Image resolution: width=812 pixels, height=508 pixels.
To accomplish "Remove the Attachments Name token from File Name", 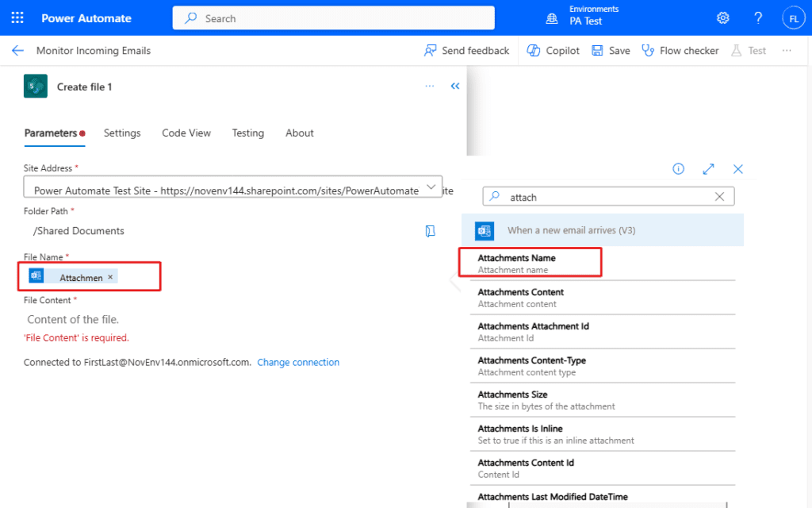I will pos(110,277).
